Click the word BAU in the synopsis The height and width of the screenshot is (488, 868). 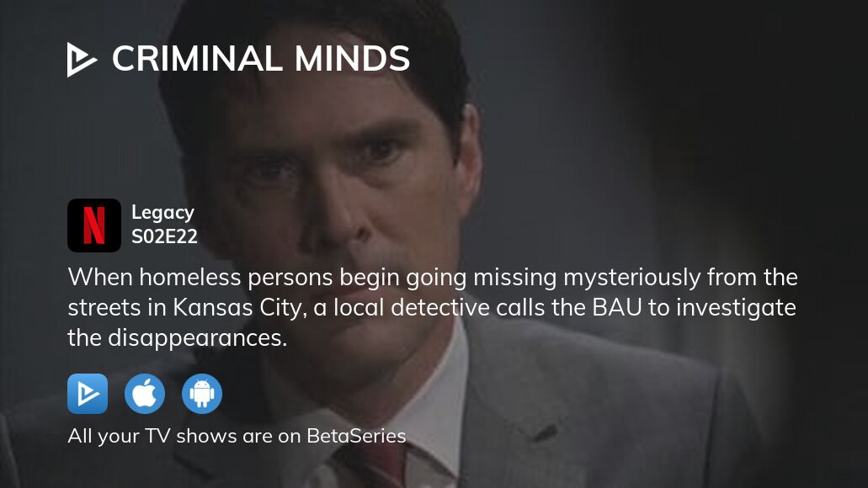click(x=616, y=308)
